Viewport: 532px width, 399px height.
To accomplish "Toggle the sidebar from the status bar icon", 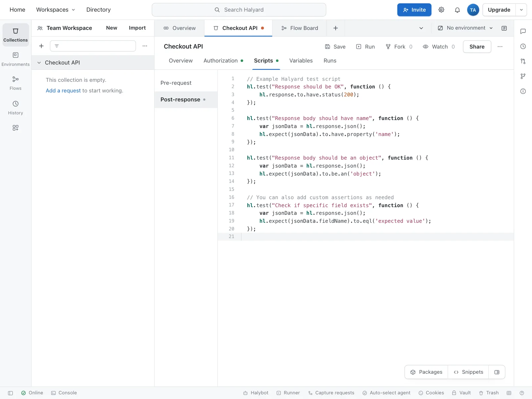I will coord(10,393).
